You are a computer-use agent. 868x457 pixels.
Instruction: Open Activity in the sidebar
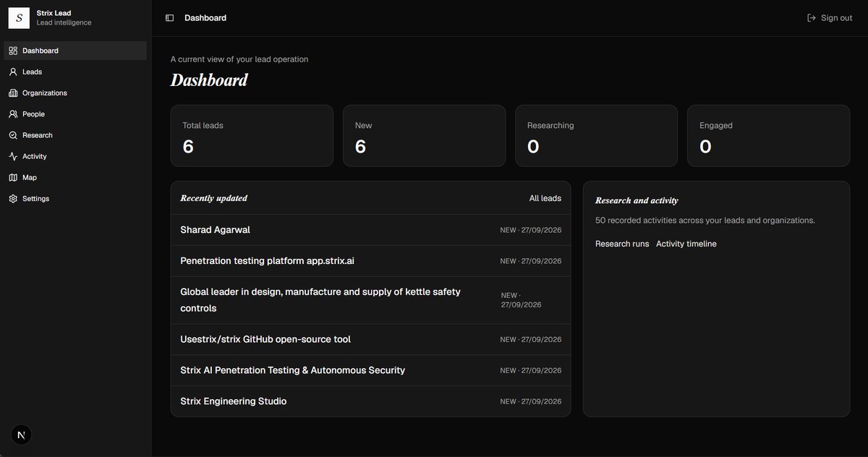click(76, 156)
